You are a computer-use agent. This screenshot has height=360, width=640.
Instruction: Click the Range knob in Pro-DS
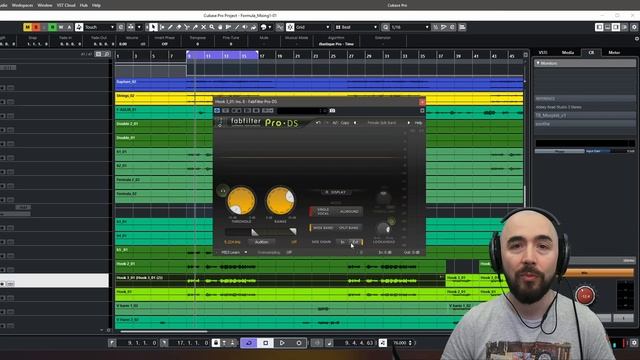(280, 200)
